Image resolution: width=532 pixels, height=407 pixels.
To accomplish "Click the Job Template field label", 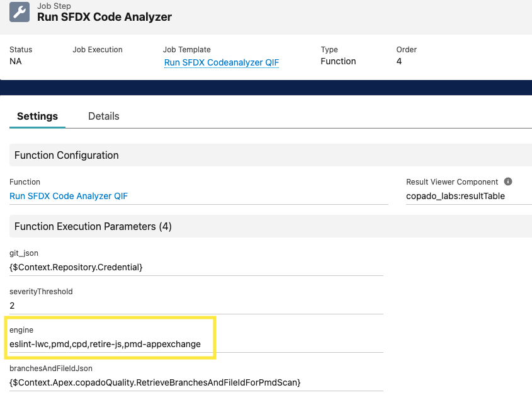I will click(x=186, y=50).
